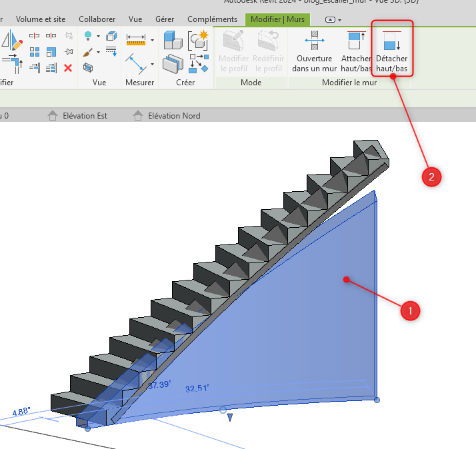The image size is (476, 449).
Task: Click the Create Parts icon
Action: (x=172, y=40)
